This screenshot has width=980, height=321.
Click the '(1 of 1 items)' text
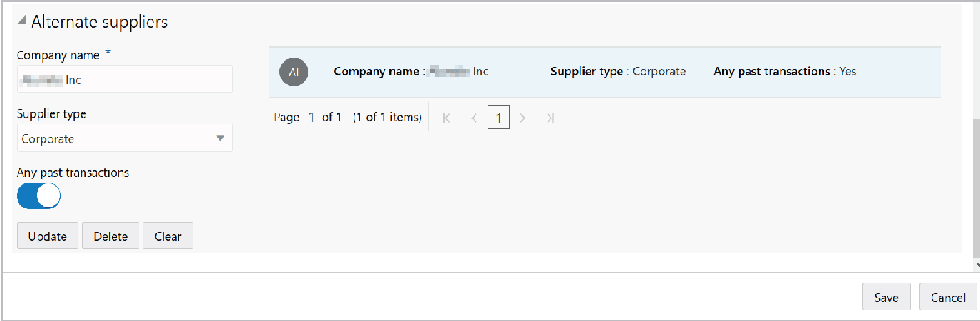tap(387, 117)
